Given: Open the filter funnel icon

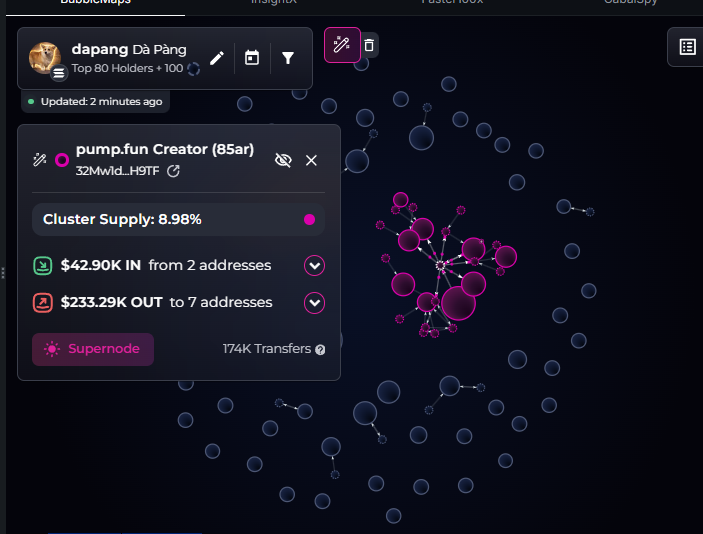Looking at the screenshot, I should (288, 58).
